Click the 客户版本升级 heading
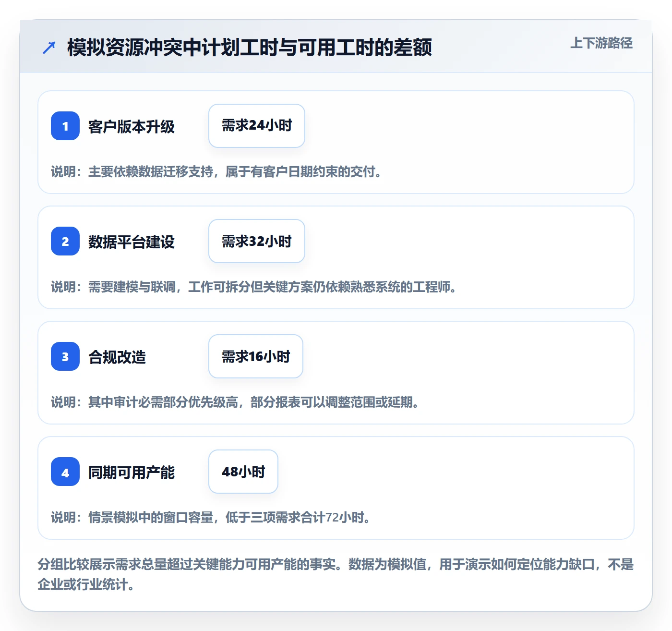Image resolution: width=672 pixels, height=631 pixels. [132, 127]
